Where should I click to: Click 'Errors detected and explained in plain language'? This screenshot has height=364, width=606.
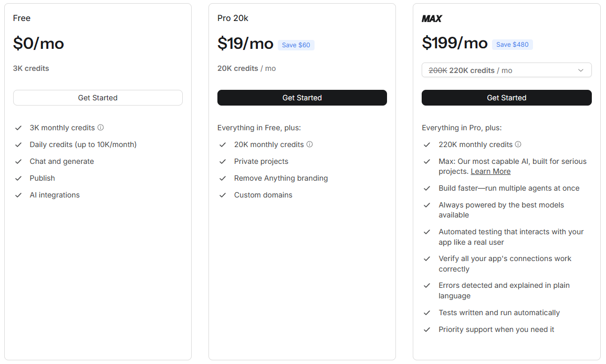pos(504,290)
